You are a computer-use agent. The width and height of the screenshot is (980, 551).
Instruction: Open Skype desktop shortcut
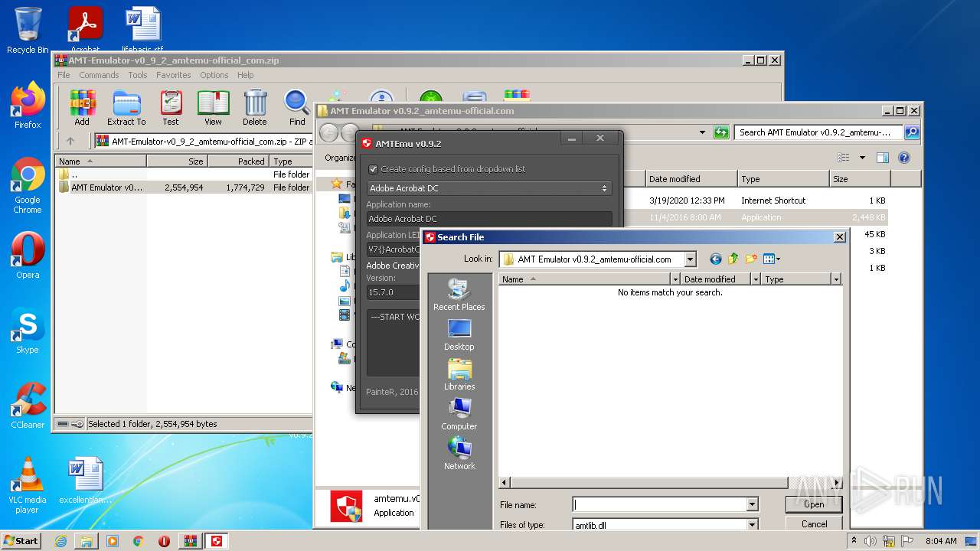click(28, 331)
